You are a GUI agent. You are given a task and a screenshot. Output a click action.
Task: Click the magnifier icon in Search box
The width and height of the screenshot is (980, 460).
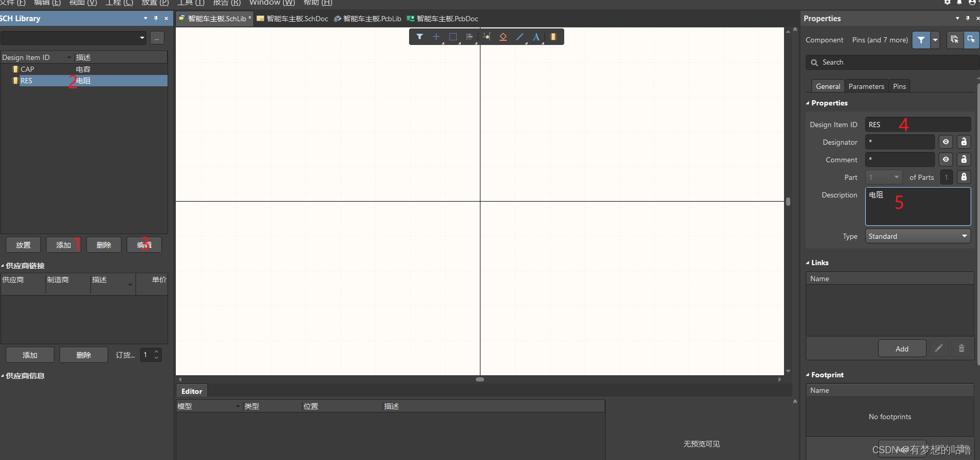coord(815,63)
